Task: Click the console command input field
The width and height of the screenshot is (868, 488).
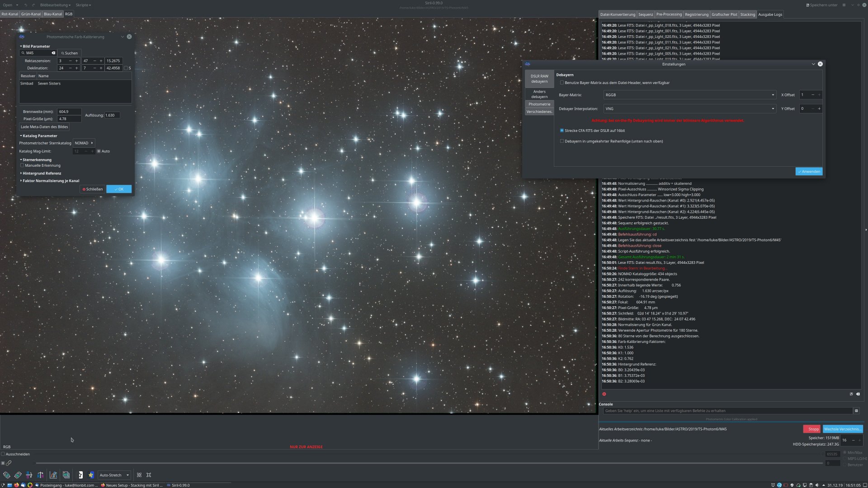Action: pyautogui.click(x=728, y=411)
